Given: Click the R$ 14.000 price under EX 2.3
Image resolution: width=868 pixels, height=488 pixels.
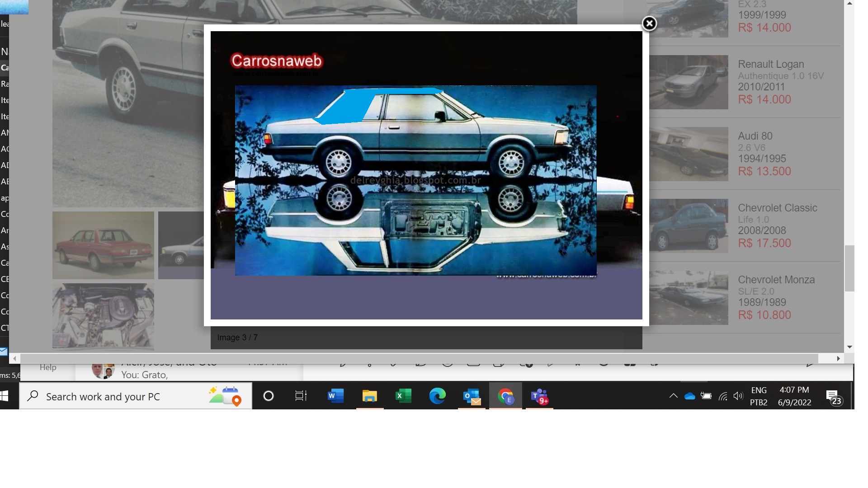Looking at the screenshot, I should [764, 28].
